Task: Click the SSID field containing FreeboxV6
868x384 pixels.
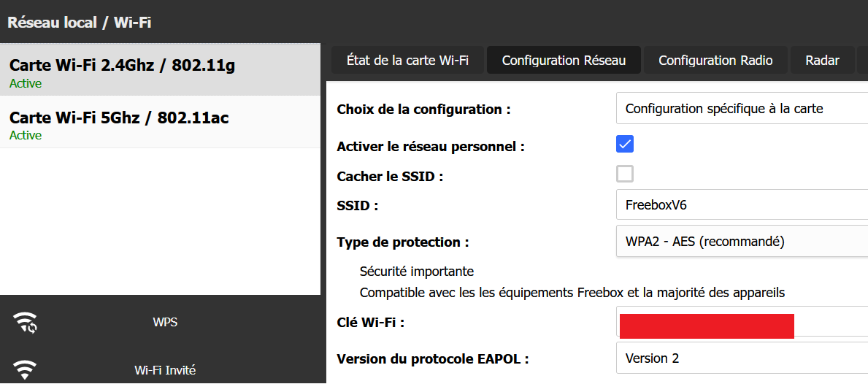Action: tap(742, 204)
